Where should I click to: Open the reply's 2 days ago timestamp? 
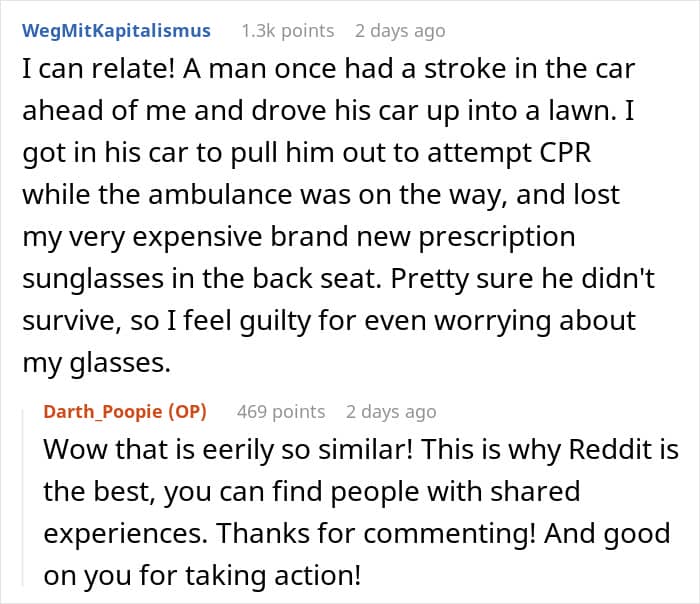390,411
